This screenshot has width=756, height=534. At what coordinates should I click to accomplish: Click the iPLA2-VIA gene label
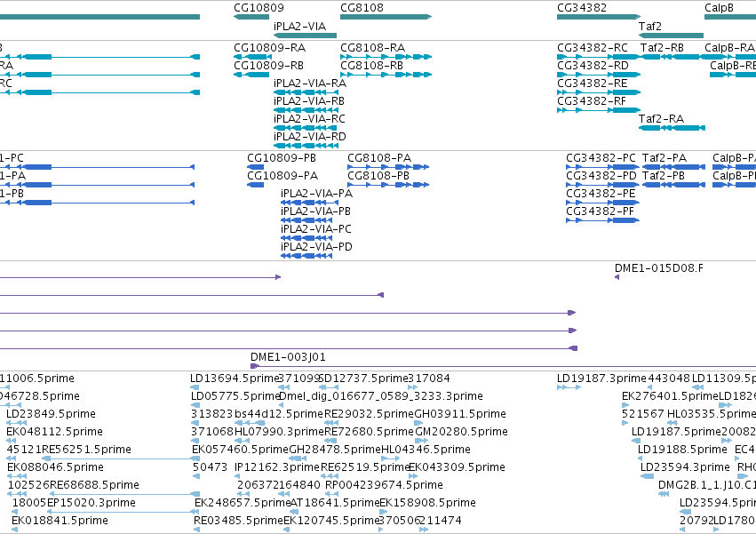299,26
